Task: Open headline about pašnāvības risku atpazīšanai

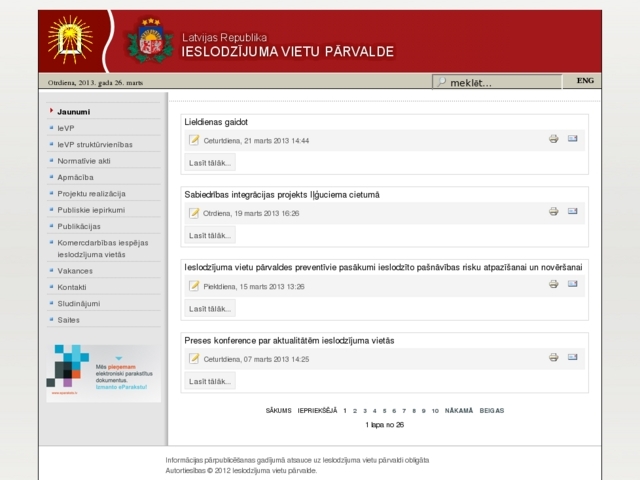Action: click(383, 267)
